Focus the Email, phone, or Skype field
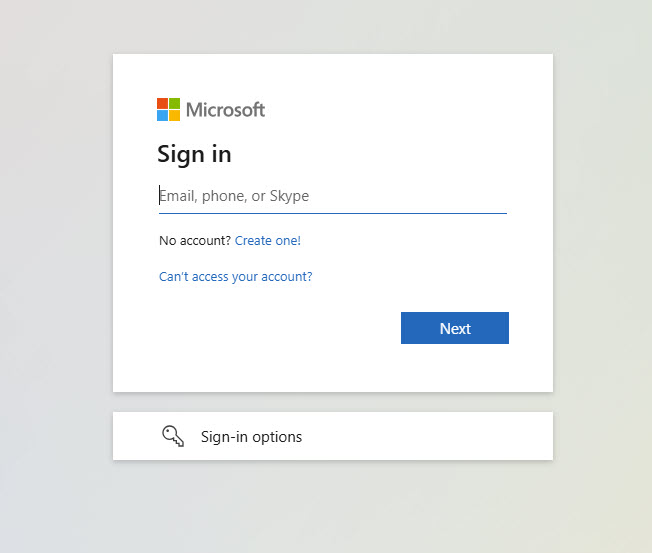 (333, 196)
